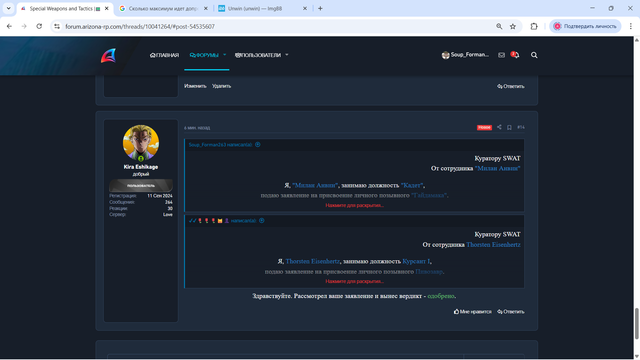This screenshot has width=640, height=360.
Task: Open Kira Eshikage username link
Action: tap(141, 167)
